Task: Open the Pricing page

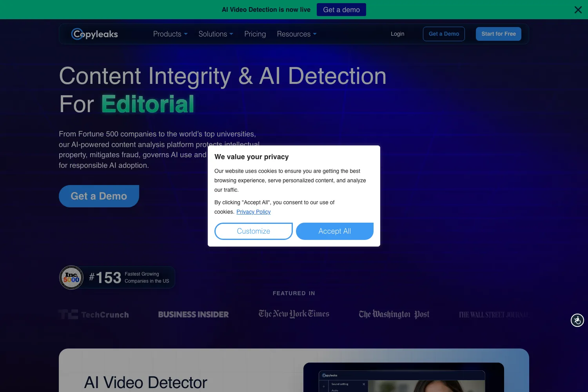Action: click(255, 34)
